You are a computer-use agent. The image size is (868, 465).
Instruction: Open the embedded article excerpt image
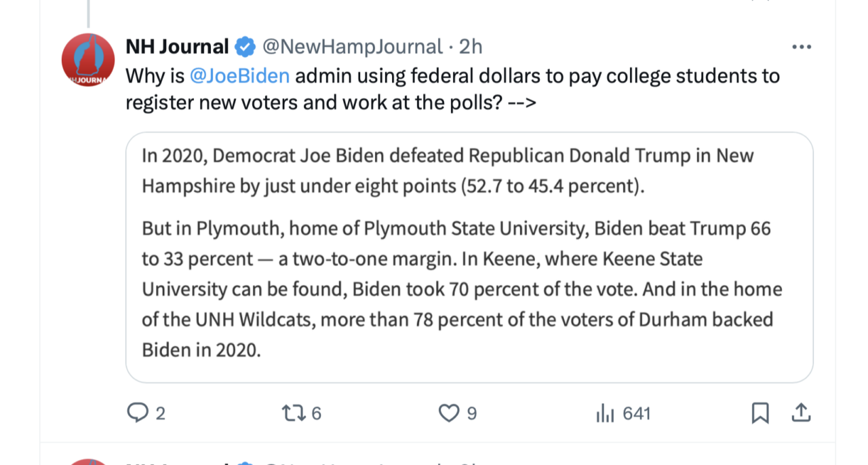pyautogui.click(x=469, y=257)
